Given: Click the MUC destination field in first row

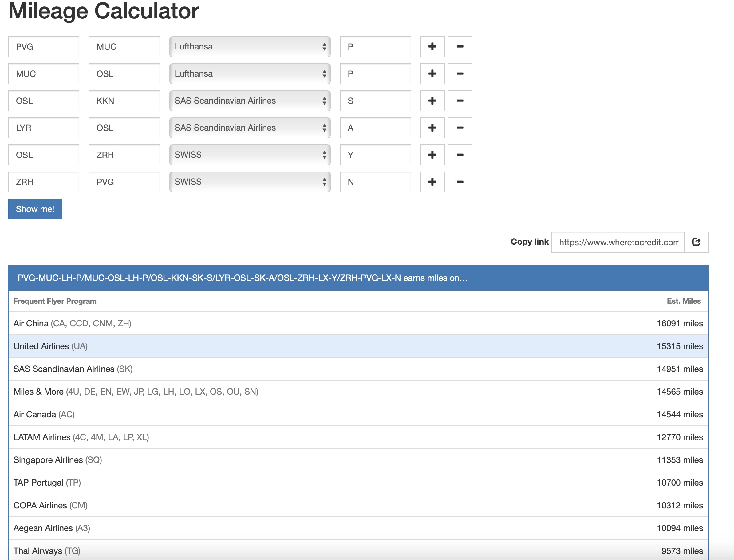Looking at the screenshot, I should click(124, 47).
